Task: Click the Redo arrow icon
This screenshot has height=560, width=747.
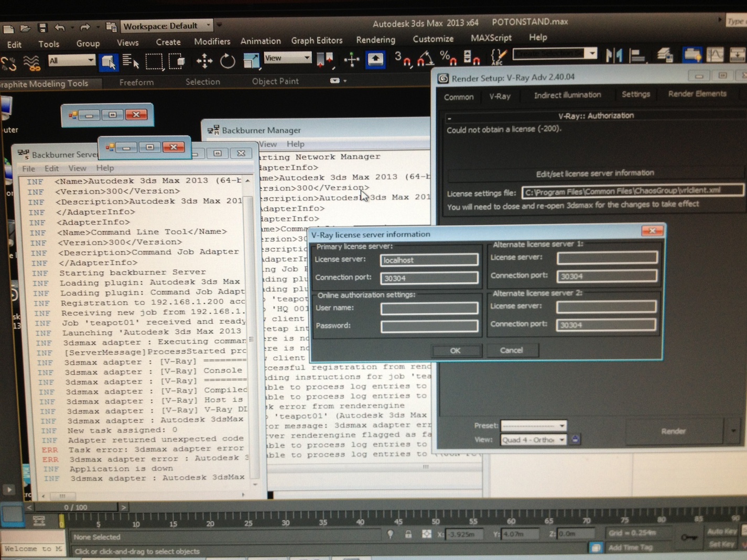Action: [x=84, y=27]
